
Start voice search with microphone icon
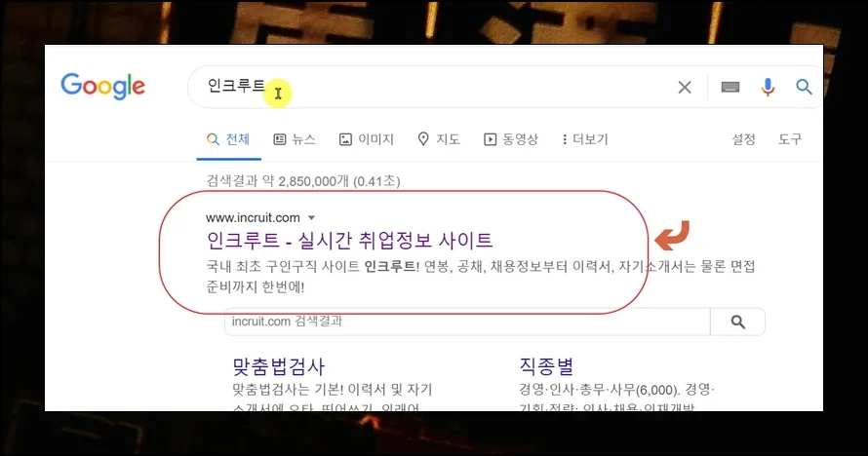768,87
